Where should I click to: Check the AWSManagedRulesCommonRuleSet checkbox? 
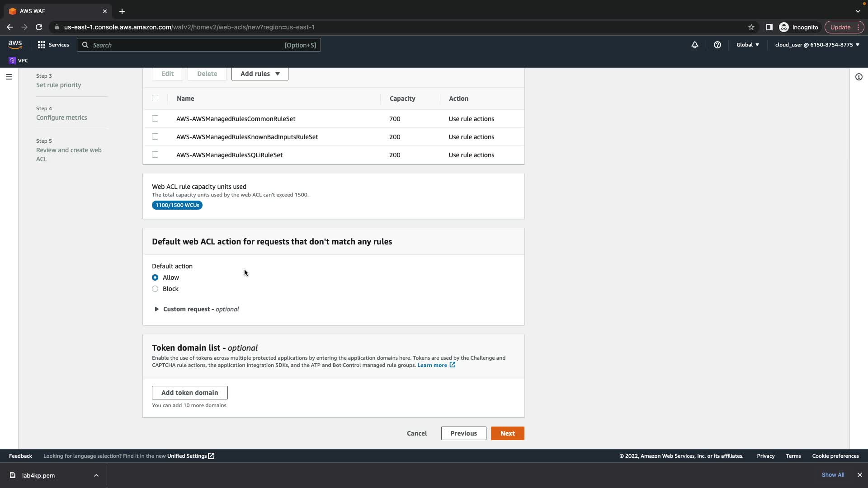pos(155,118)
